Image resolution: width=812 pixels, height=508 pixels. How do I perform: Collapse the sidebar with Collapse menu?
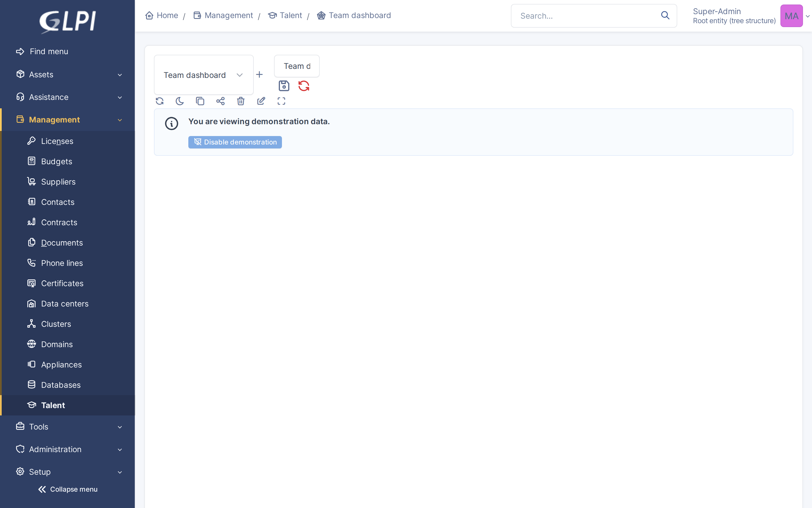(67, 489)
